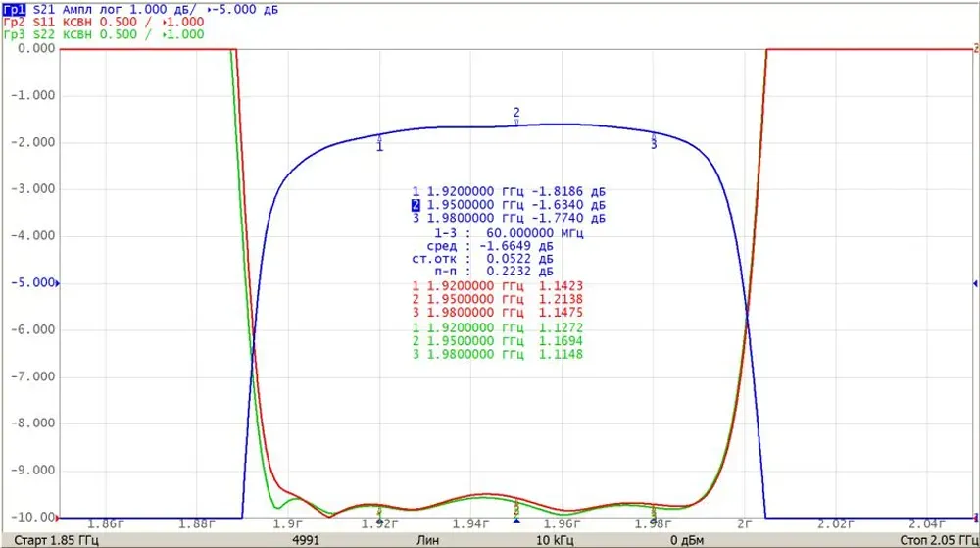The image size is (980, 548).
Task: Click the points count '4991' in status bar
Action: 306,540
